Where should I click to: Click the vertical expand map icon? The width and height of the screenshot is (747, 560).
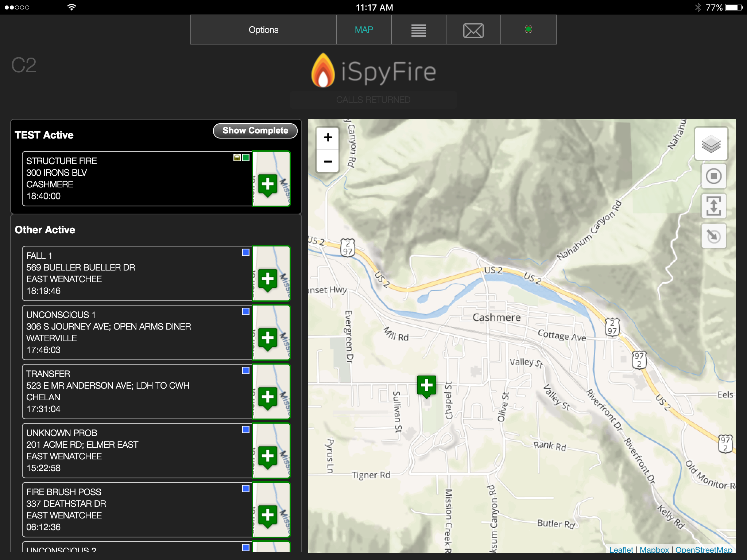pos(713,206)
